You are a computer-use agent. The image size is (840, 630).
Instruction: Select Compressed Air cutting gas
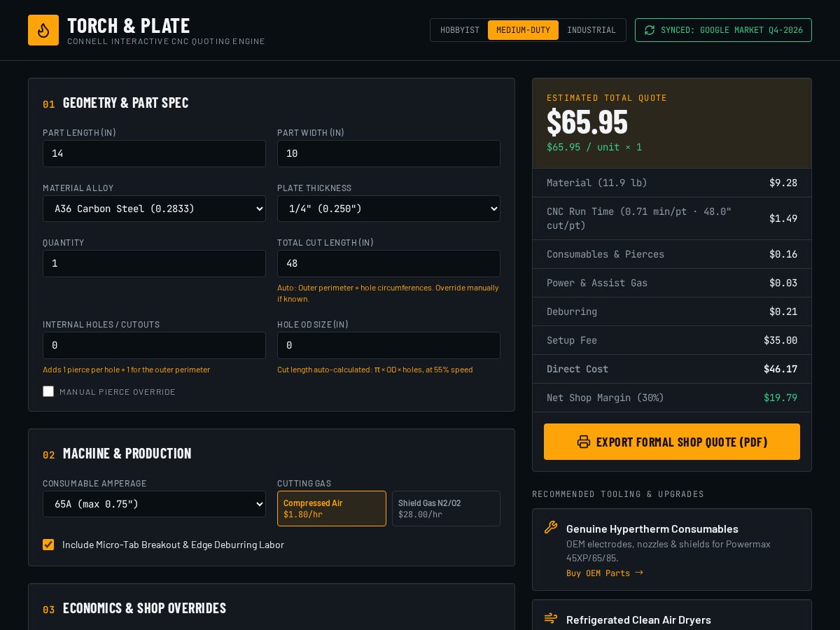coord(332,508)
